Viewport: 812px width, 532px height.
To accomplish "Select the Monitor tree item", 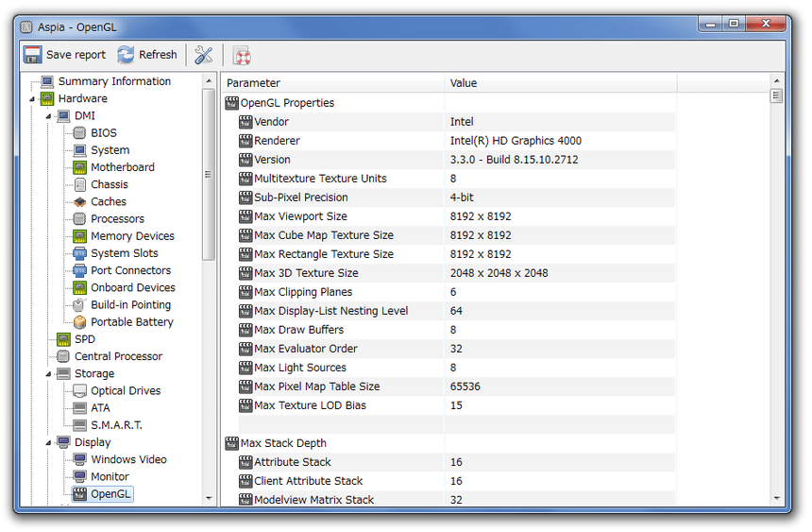I will pyautogui.click(x=110, y=476).
